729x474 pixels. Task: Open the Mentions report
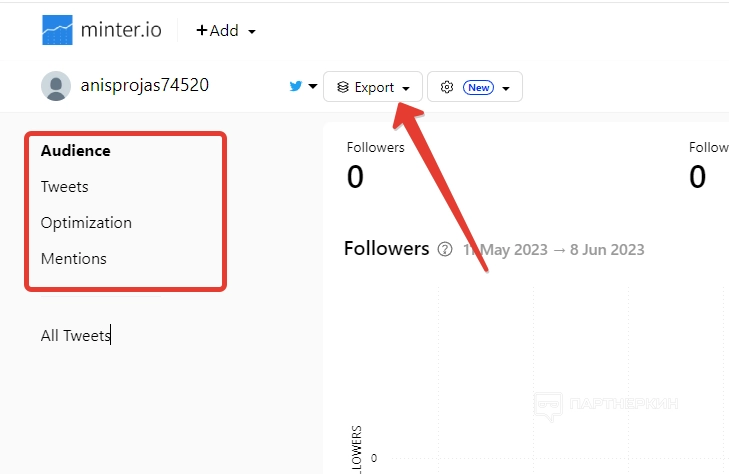click(74, 258)
